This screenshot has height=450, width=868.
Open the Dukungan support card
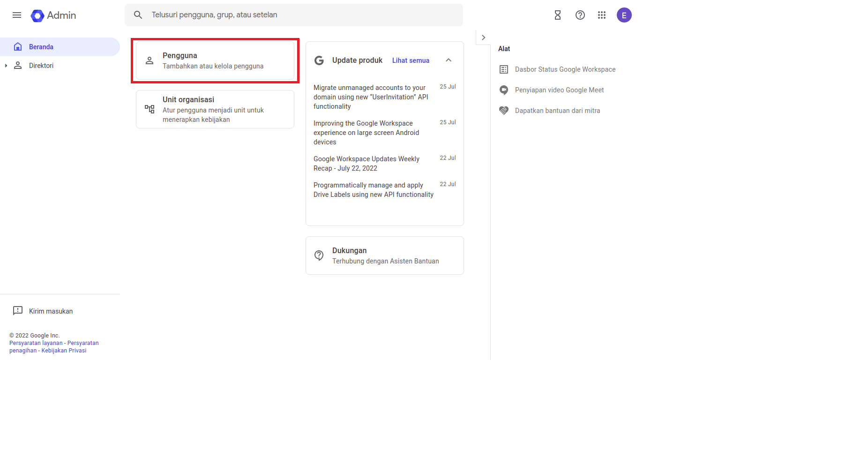pos(385,255)
